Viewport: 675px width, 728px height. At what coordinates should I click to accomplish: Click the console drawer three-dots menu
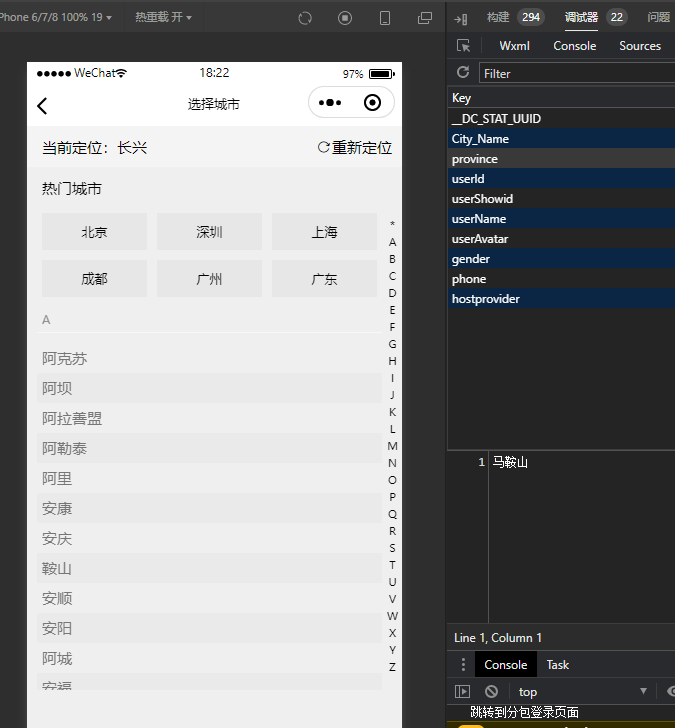pyautogui.click(x=463, y=664)
